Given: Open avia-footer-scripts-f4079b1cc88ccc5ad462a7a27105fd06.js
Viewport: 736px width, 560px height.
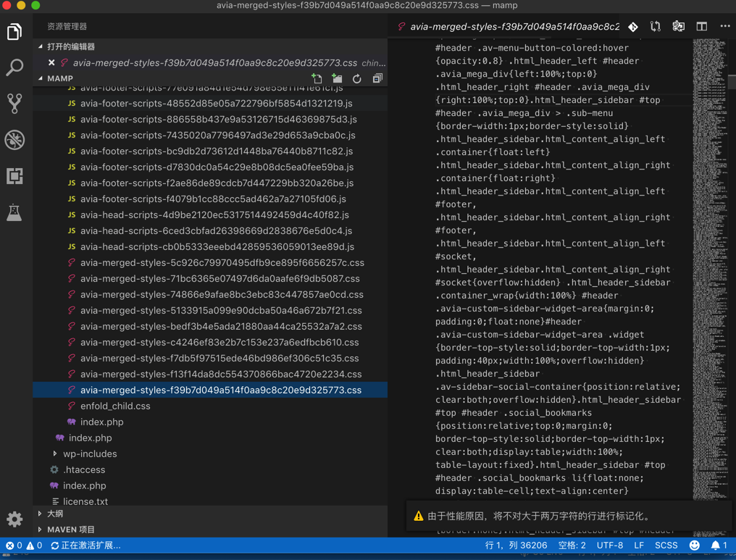Looking at the screenshot, I should tap(210, 199).
